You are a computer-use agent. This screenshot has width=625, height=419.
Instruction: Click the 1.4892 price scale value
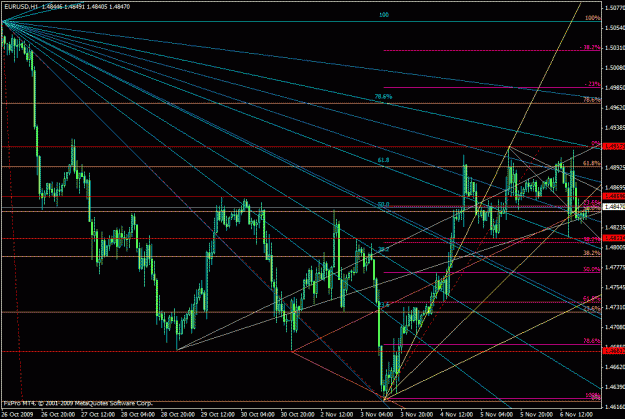[615, 167]
